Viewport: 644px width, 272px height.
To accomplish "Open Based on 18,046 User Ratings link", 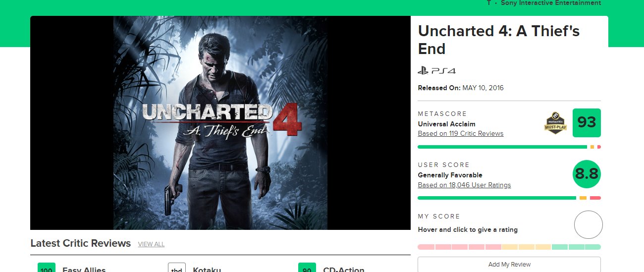I will [x=464, y=185].
